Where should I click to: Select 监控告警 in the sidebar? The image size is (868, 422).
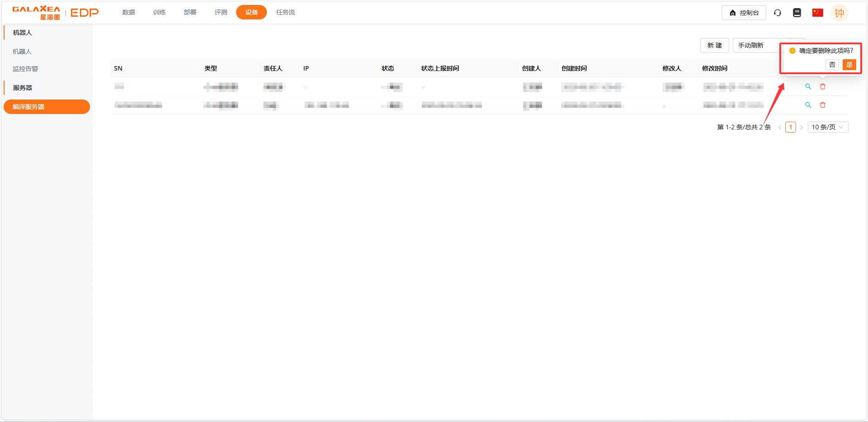click(x=25, y=69)
